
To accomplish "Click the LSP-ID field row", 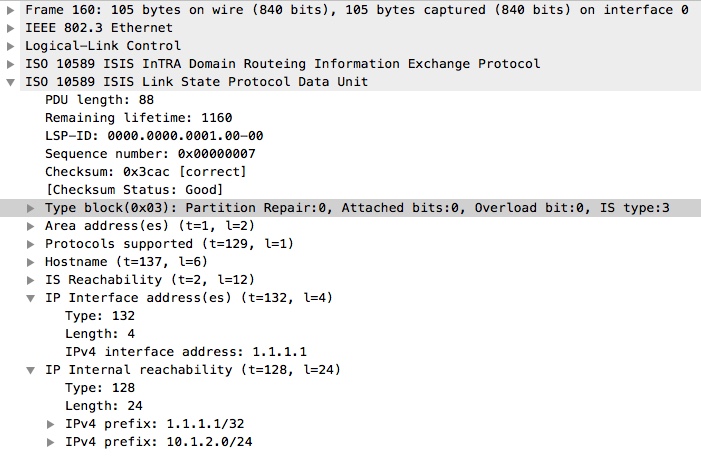I will point(139,136).
